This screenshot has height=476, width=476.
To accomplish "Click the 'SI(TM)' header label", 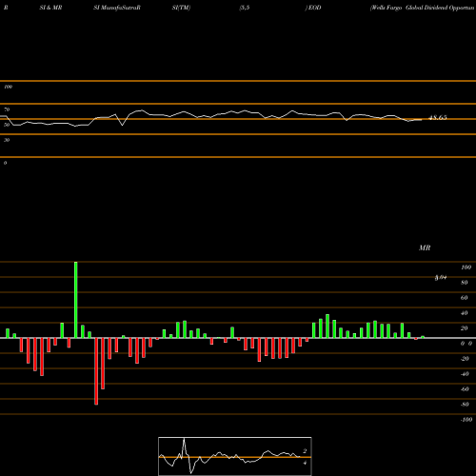I will (x=181, y=8).
